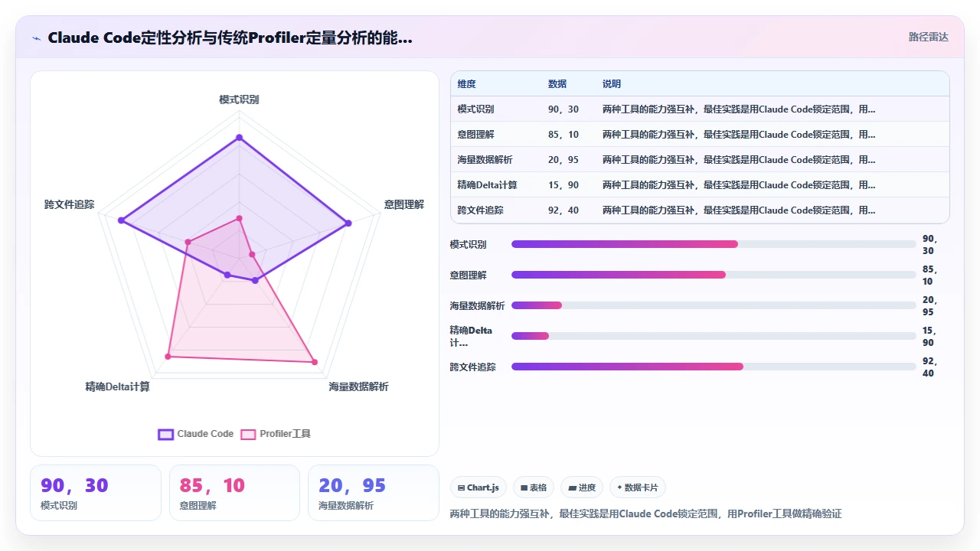Select the 精确Delta计 progress bar
The height and width of the screenshot is (551, 980).
click(x=714, y=336)
